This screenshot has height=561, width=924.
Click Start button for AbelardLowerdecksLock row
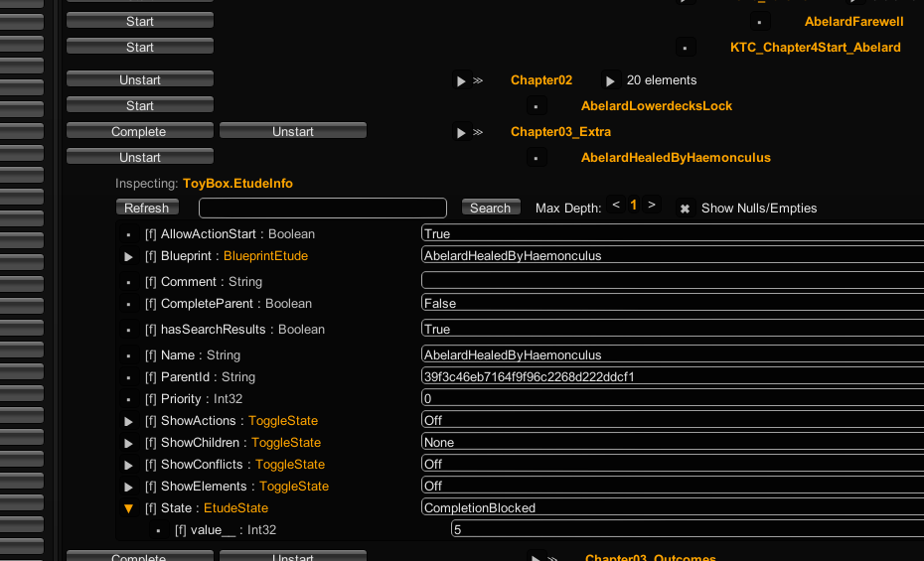click(x=140, y=105)
